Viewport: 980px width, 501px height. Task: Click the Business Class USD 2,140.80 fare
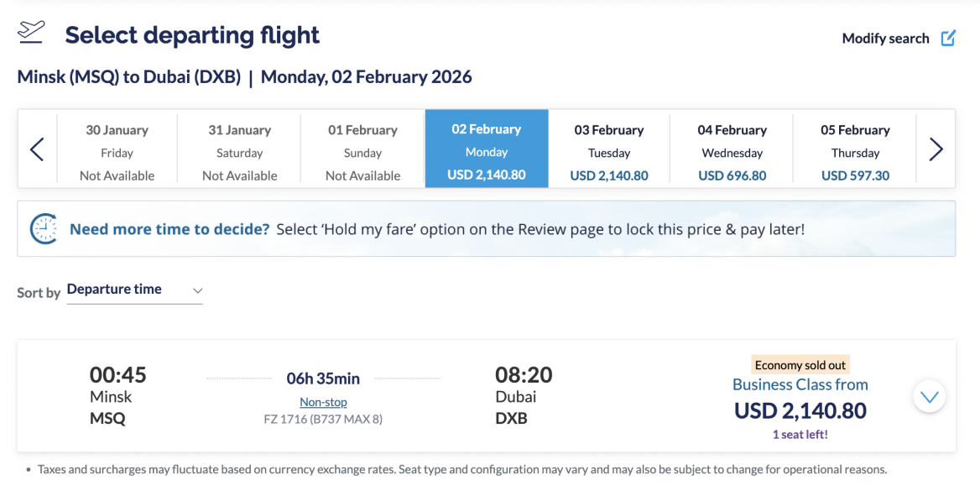pos(800,410)
